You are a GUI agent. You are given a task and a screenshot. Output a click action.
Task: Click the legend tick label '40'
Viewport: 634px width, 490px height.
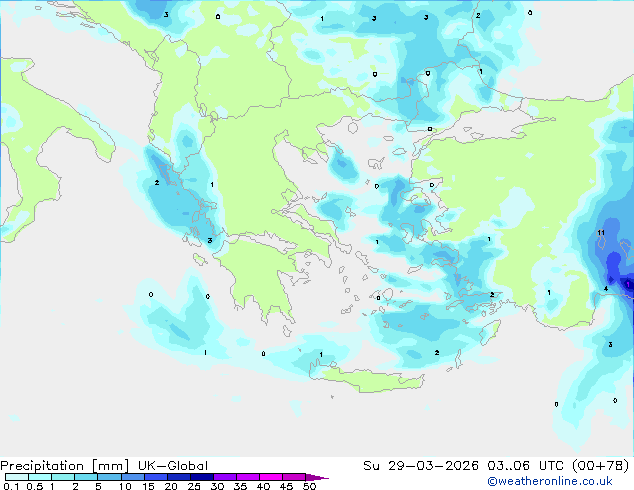click(x=263, y=486)
